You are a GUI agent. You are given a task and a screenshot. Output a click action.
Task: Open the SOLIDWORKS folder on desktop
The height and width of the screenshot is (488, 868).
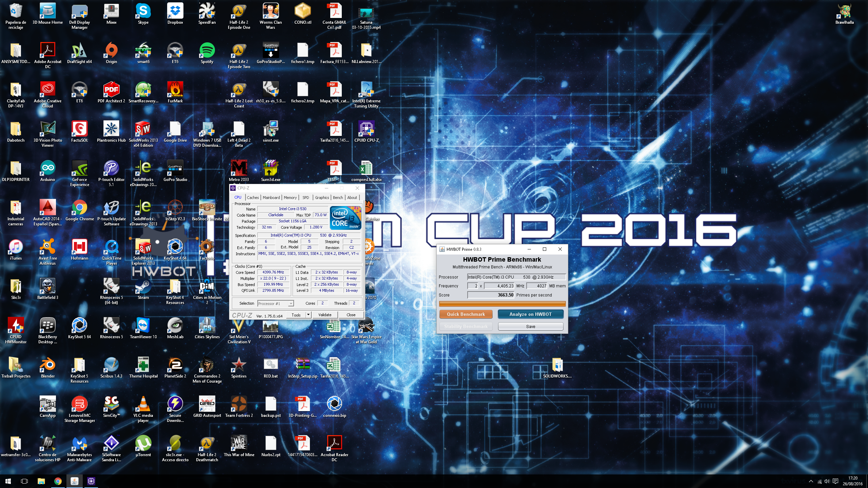point(557,368)
